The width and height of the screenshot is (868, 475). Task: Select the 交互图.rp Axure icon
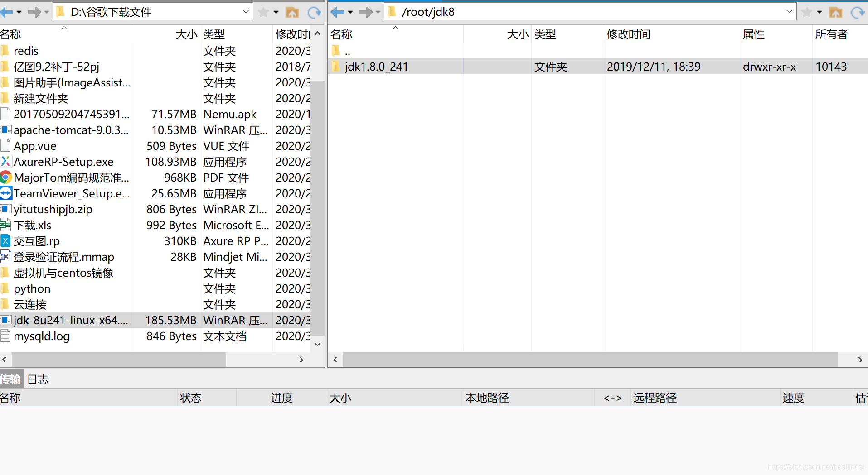pos(5,241)
